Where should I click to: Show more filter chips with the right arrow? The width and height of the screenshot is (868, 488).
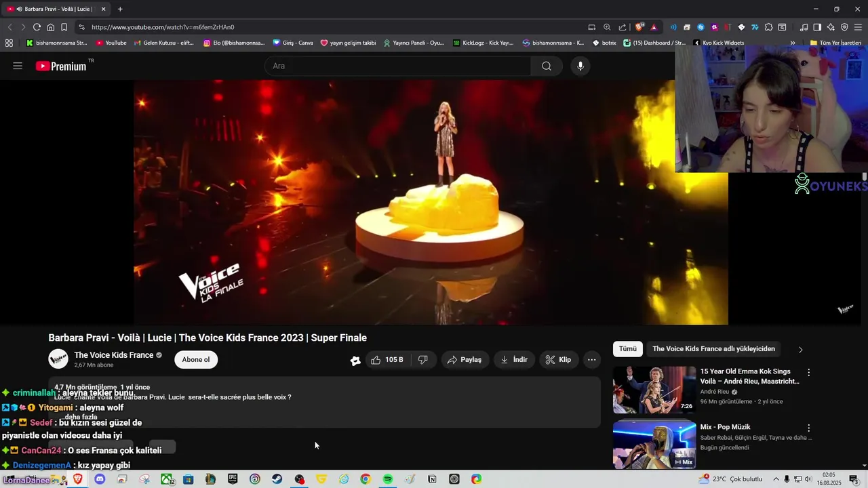800,350
